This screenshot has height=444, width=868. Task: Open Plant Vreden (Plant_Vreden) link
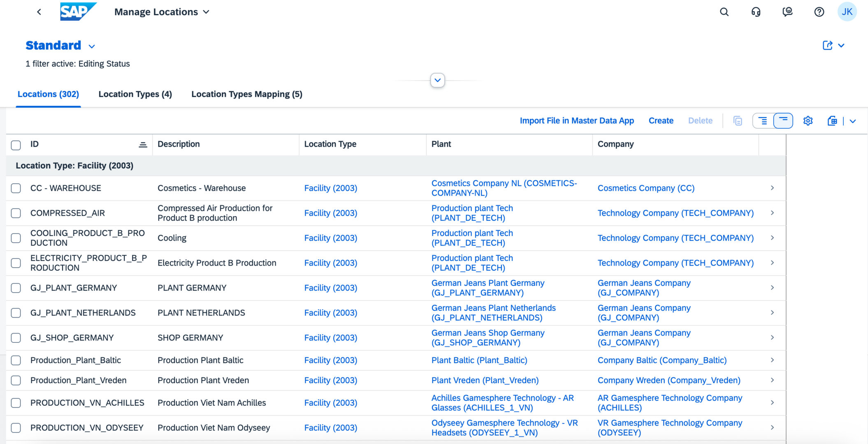[x=485, y=380]
